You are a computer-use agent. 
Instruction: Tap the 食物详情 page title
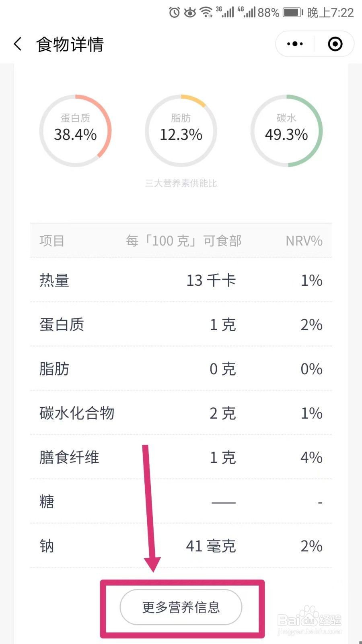(70, 44)
